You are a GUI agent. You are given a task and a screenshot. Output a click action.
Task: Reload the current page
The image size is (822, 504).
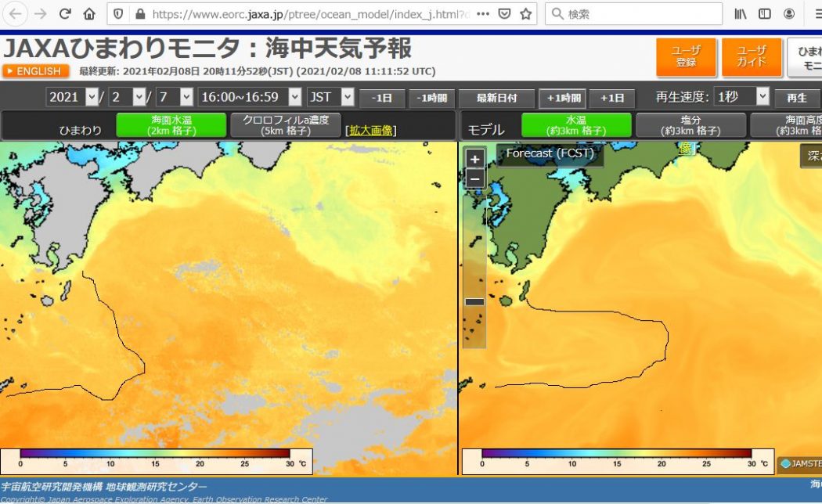pos(65,14)
